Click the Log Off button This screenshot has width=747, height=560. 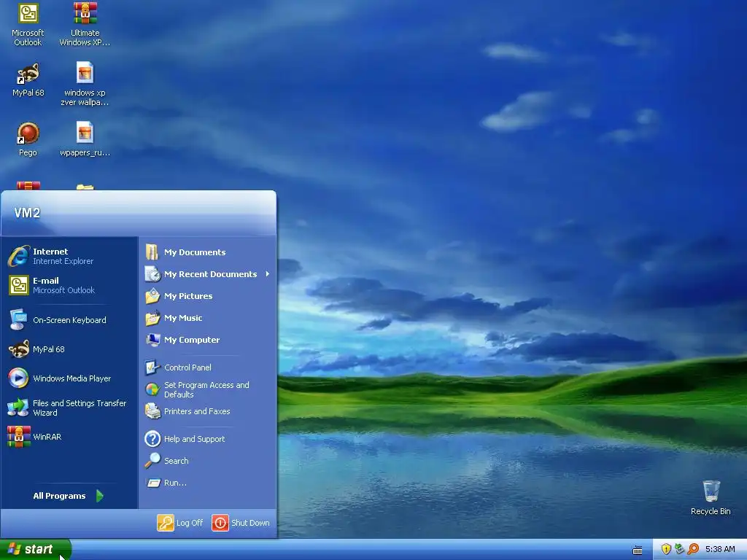click(180, 522)
